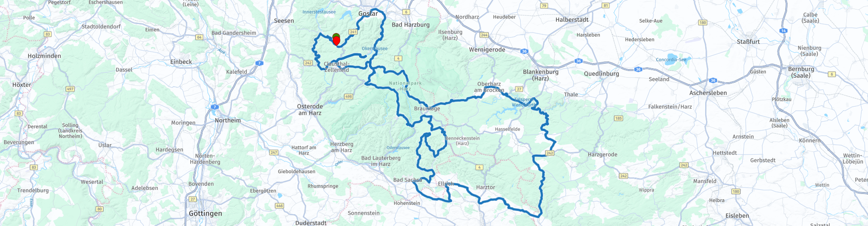Click the Concordia-See lake label

(671, 60)
